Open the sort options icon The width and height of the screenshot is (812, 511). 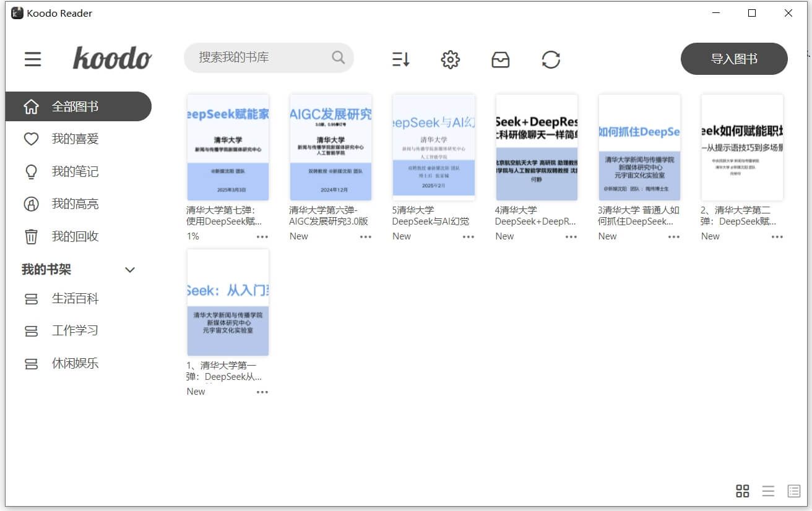[400, 59]
